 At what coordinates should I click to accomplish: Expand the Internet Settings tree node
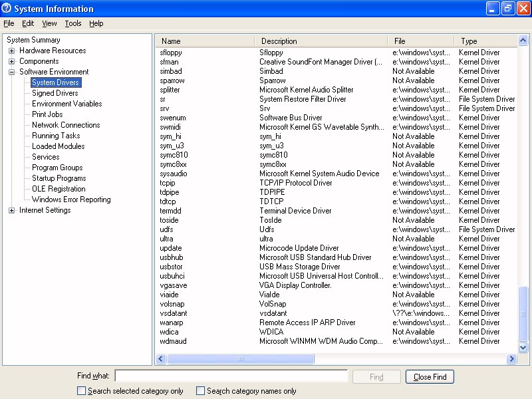(x=12, y=210)
